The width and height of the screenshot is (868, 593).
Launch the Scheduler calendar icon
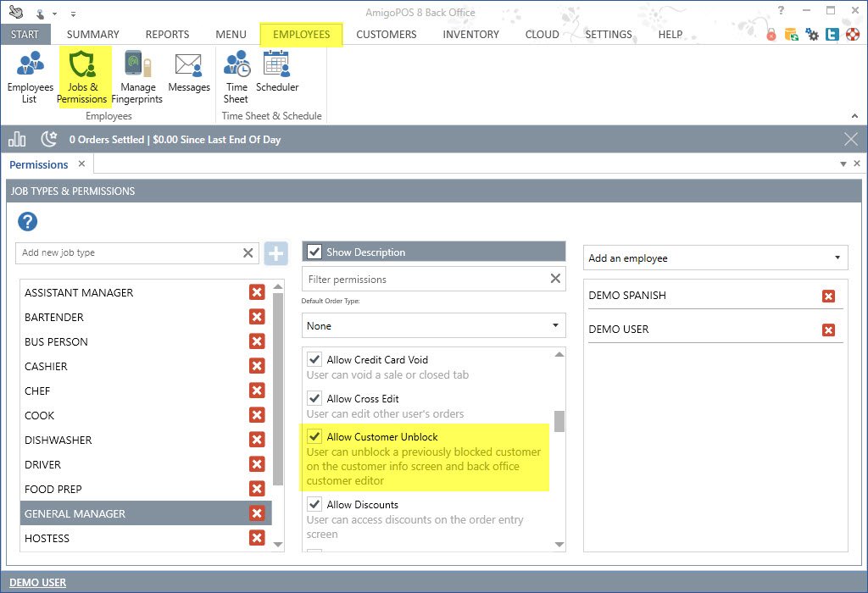[x=277, y=75]
